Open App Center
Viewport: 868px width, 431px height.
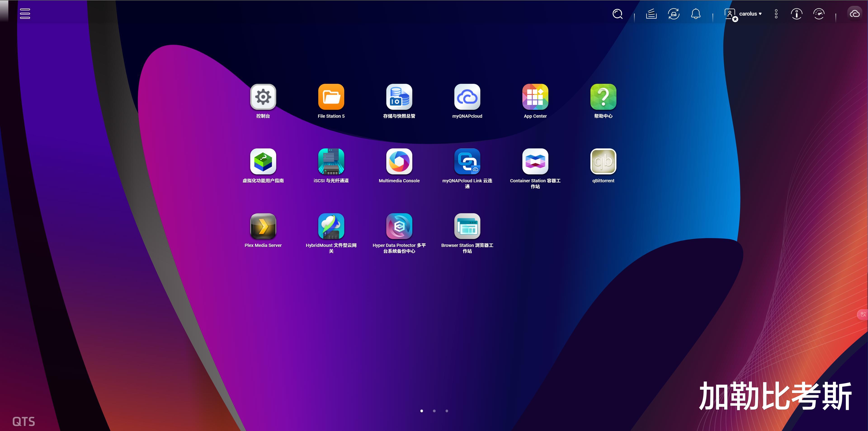535,97
